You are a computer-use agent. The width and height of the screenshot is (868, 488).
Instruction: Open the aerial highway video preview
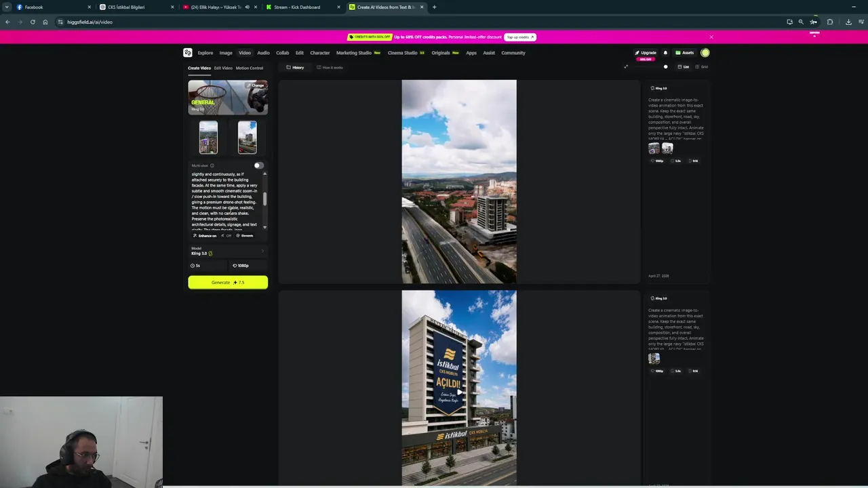(x=459, y=182)
